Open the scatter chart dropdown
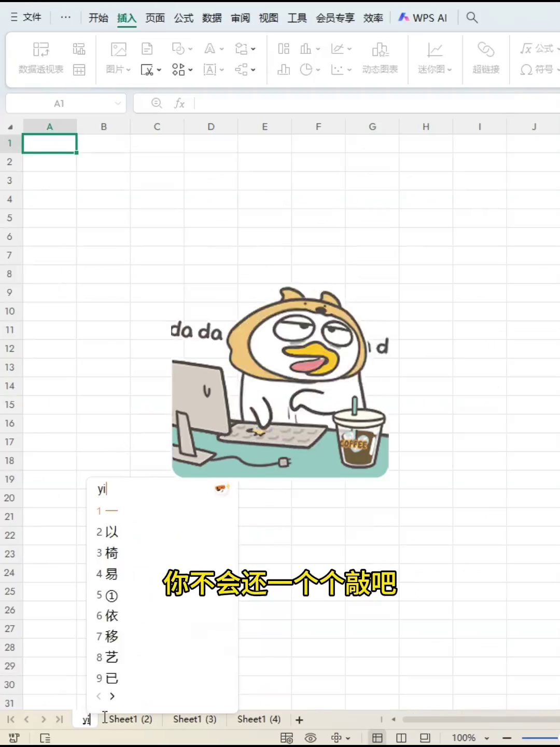560x747 pixels. [342, 70]
